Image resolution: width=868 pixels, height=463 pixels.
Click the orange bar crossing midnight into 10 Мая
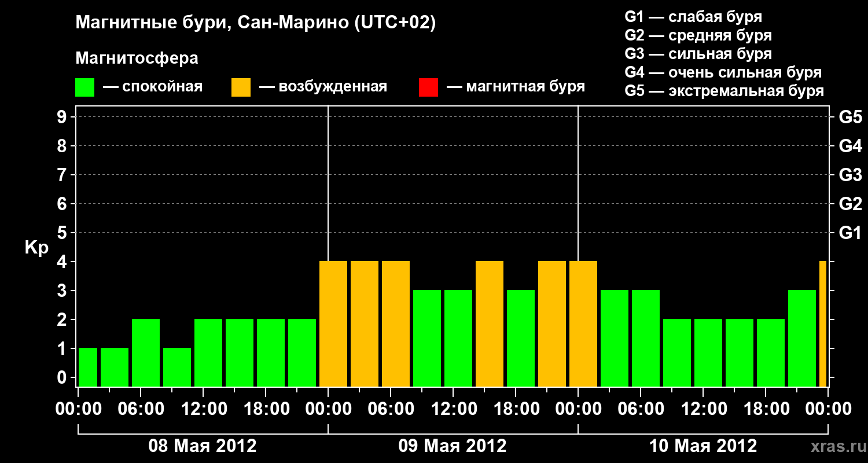click(x=583, y=324)
